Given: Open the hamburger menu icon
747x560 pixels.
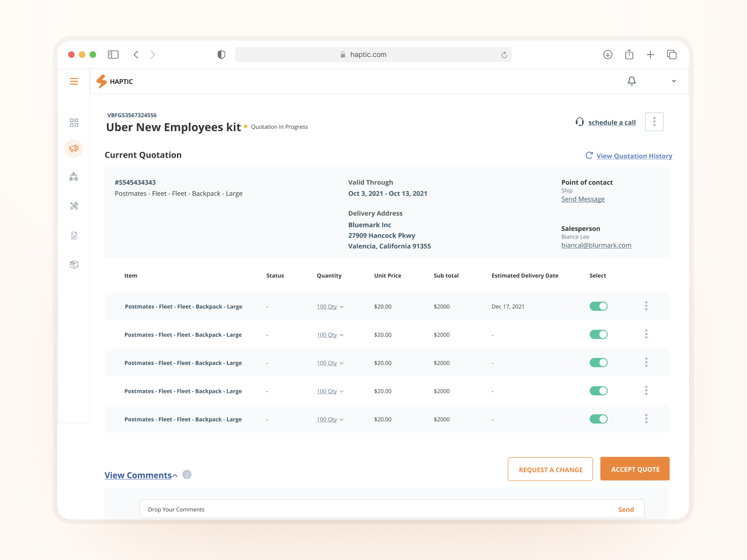Looking at the screenshot, I should 74,82.
